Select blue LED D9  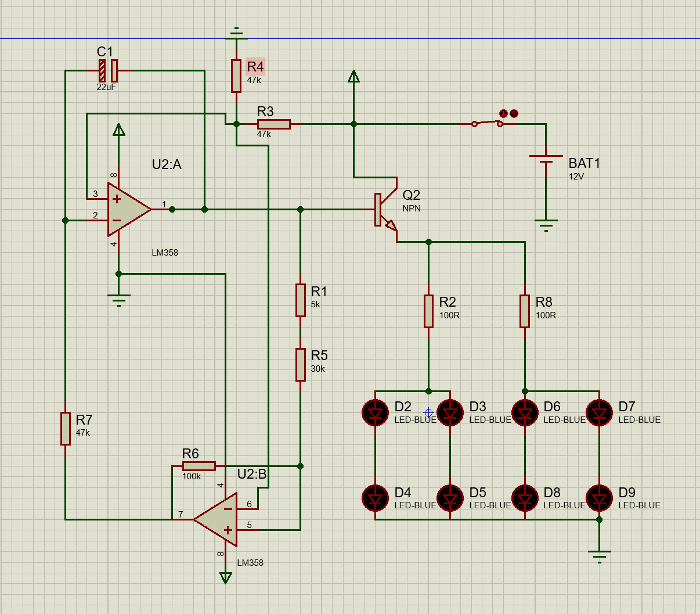coord(600,498)
